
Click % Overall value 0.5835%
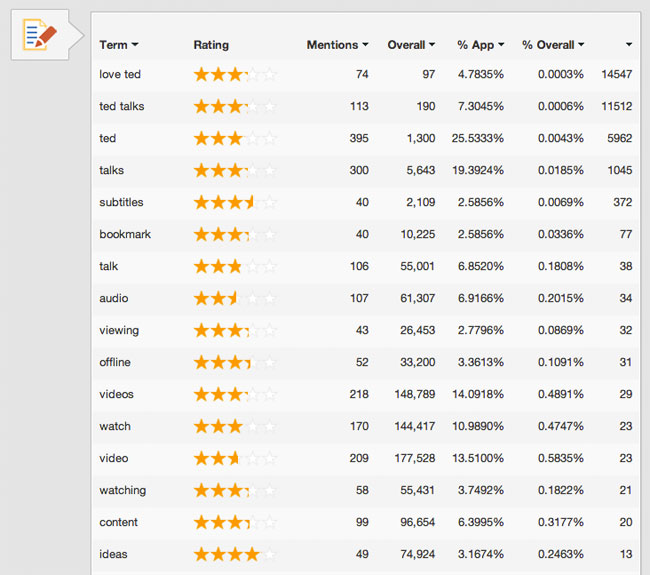pyautogui.click(x=560, y=458)
